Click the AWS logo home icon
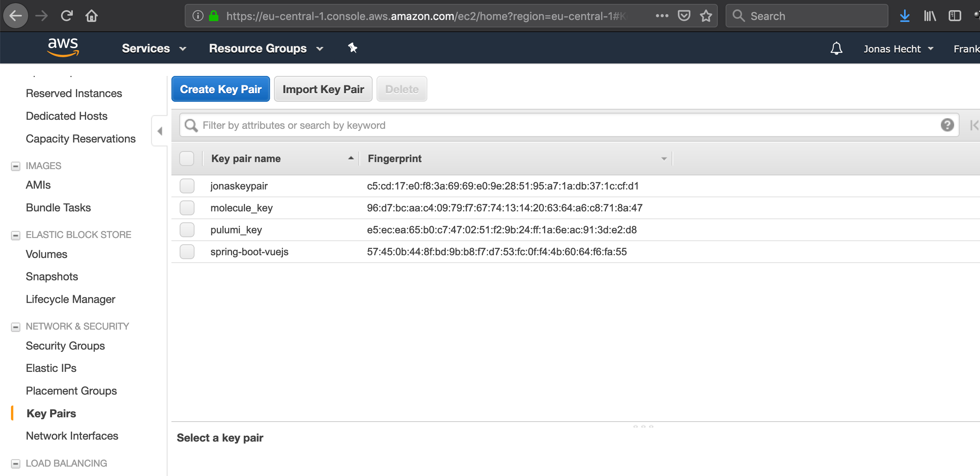The width and height of the screenshot is (980, 476). tap(63, 48)
